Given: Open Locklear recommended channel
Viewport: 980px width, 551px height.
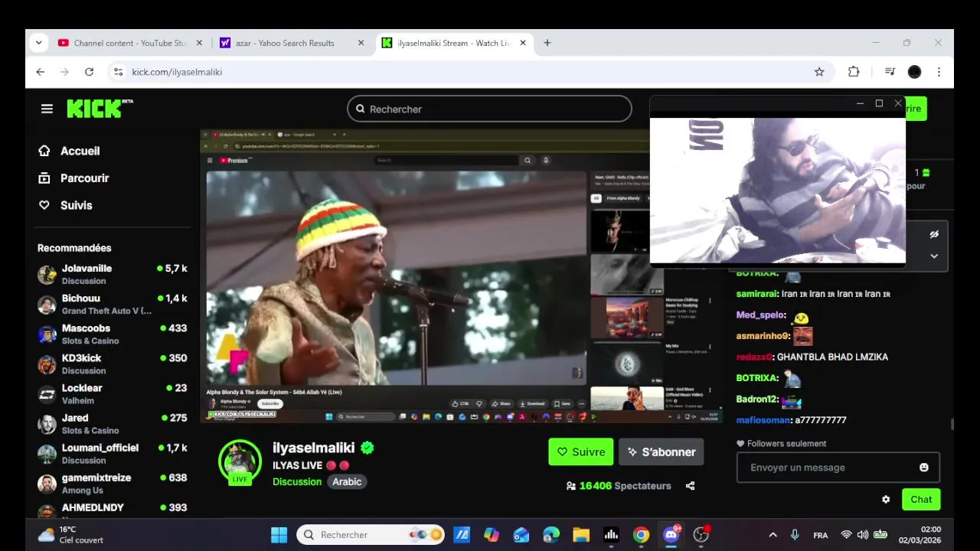Looking at the screenshot, I should point(113,394).
